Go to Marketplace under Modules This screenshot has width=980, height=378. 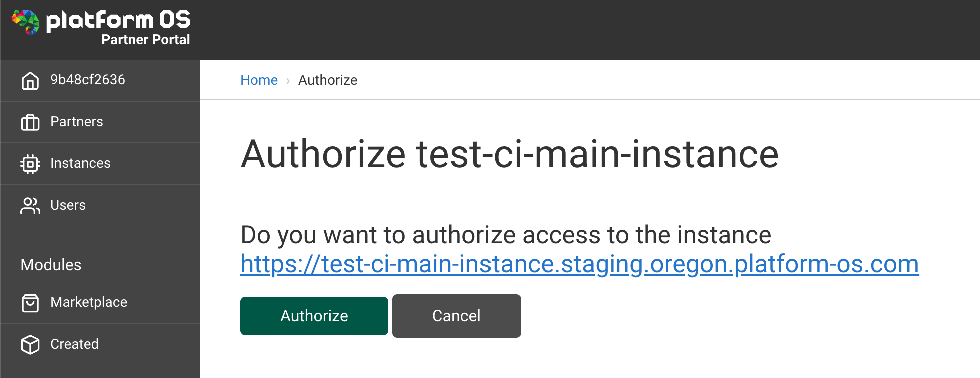point(88,302)
